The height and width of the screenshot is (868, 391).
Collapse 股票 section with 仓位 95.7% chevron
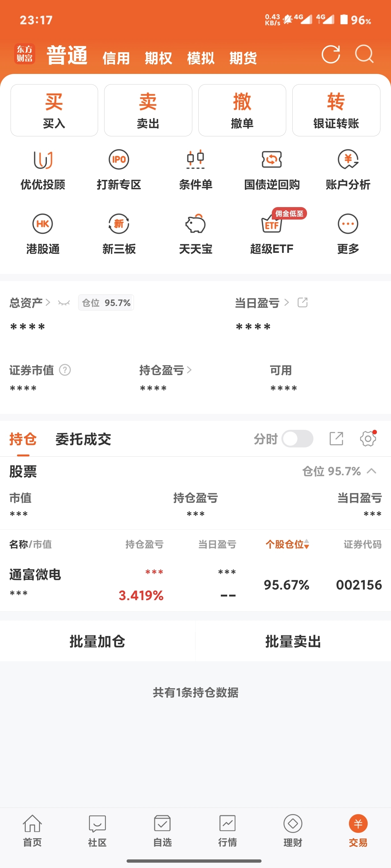371,471
